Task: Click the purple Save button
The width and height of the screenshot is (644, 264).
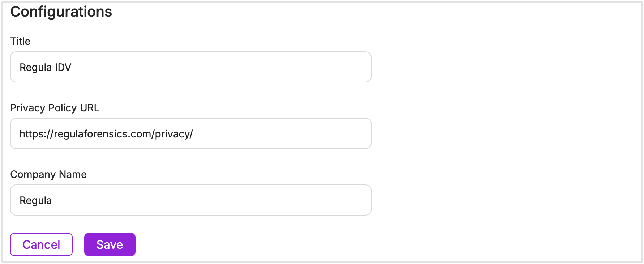Action: tap(110, 244)
